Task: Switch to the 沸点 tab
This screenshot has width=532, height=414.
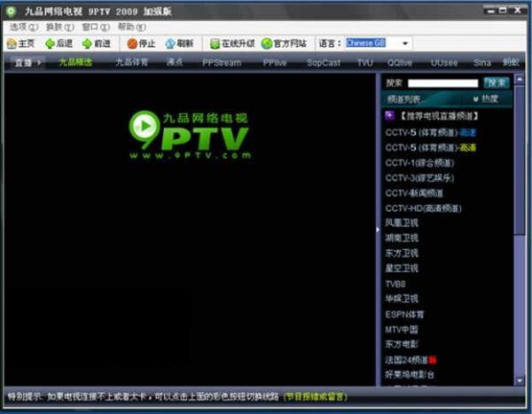Action: click(x=175, y=62)
